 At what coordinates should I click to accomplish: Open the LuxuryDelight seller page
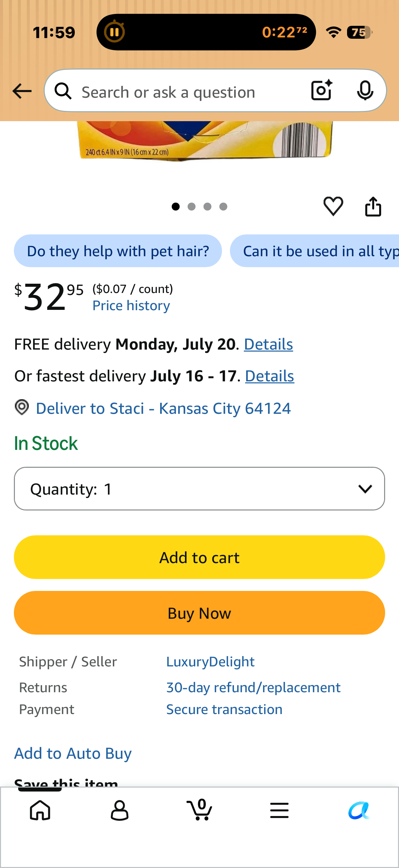[210, 661]
